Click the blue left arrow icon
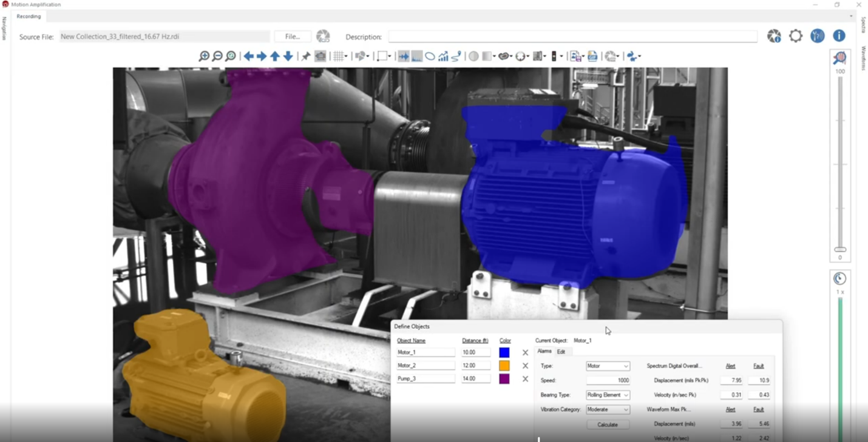The image size is (868, 442). [248, 56]
